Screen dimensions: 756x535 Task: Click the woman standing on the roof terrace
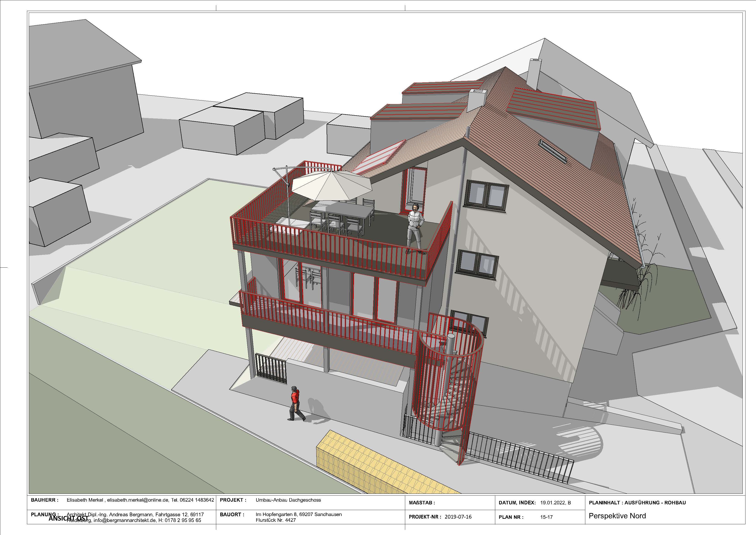point(415,228)
